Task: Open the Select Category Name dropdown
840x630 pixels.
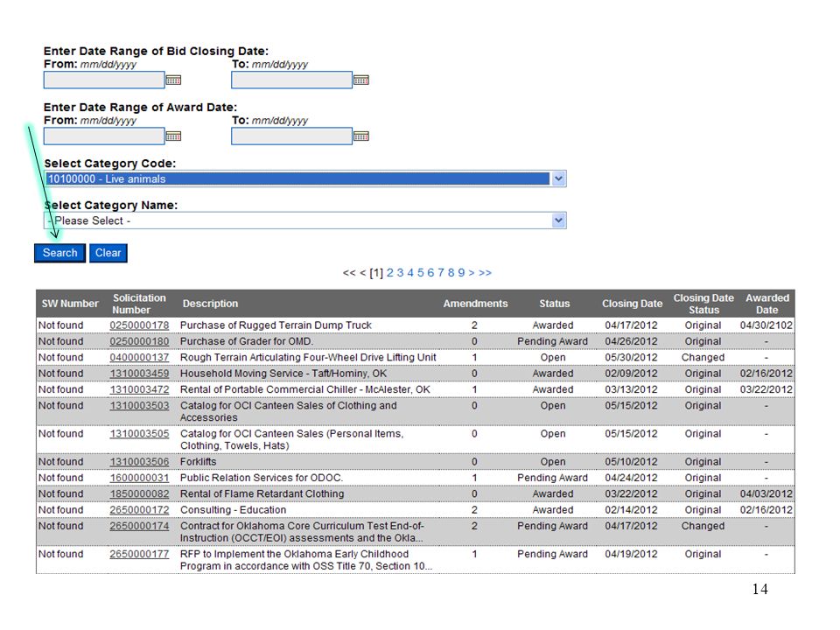Action: 304,220
